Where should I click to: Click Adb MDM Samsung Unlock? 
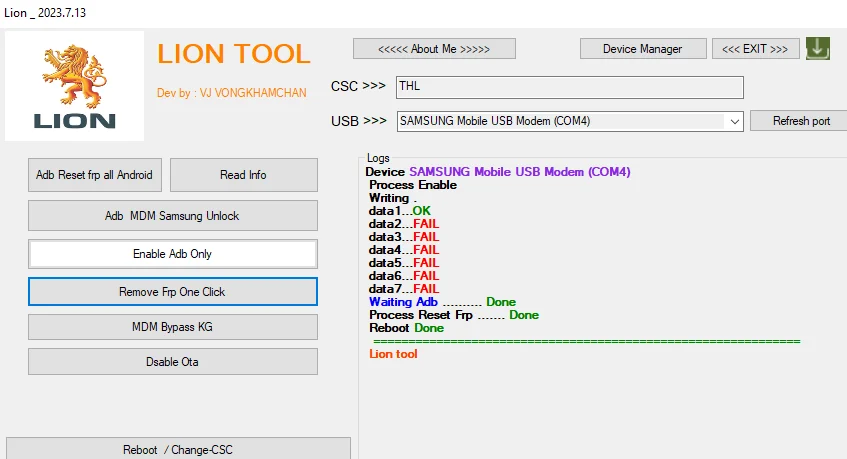[172, 216]
